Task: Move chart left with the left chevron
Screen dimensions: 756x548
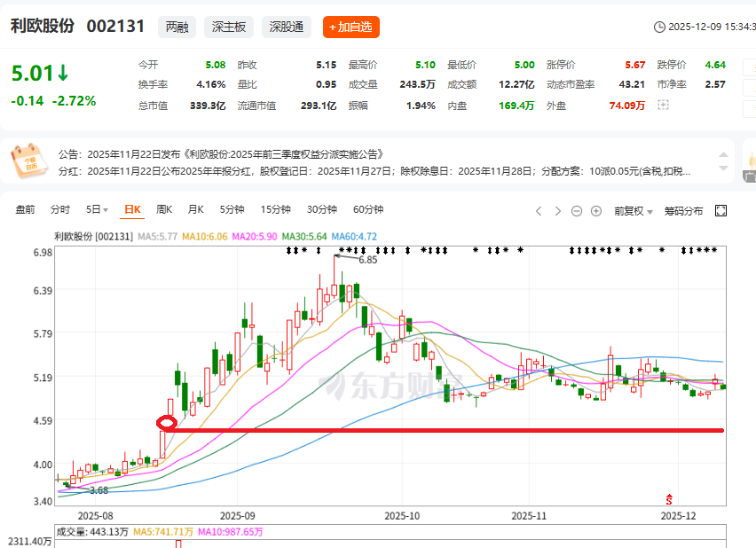Action: [x=539, y=211]
